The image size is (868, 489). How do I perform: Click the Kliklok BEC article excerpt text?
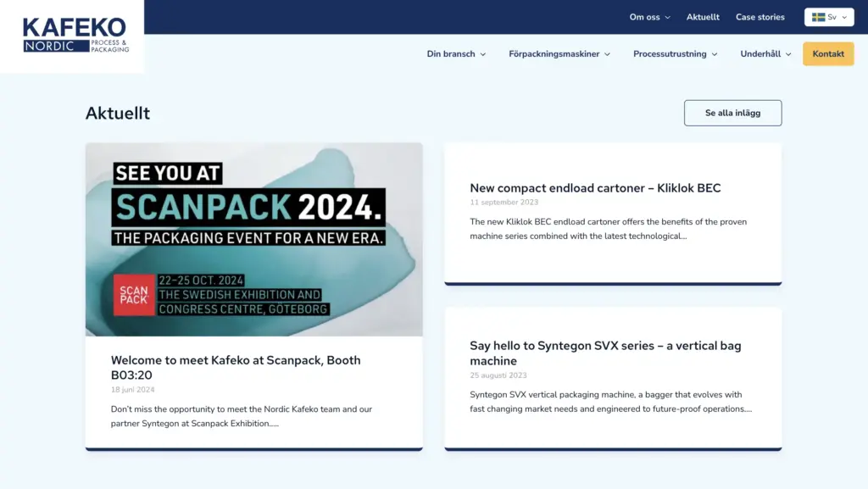[609, 229]
